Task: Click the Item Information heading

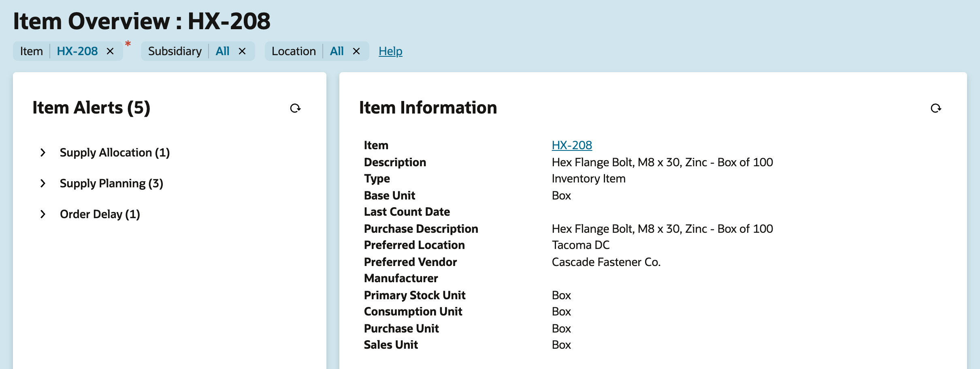Action: point(428,108)
